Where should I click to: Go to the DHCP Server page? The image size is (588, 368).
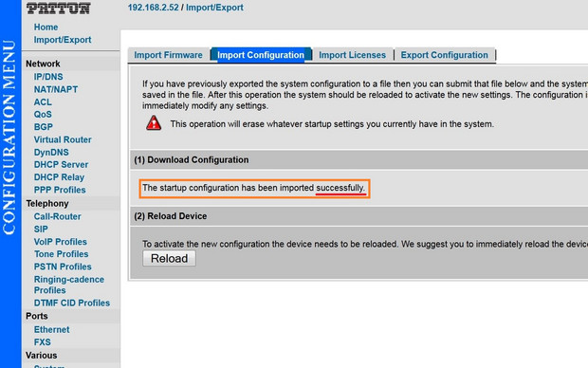61,165
